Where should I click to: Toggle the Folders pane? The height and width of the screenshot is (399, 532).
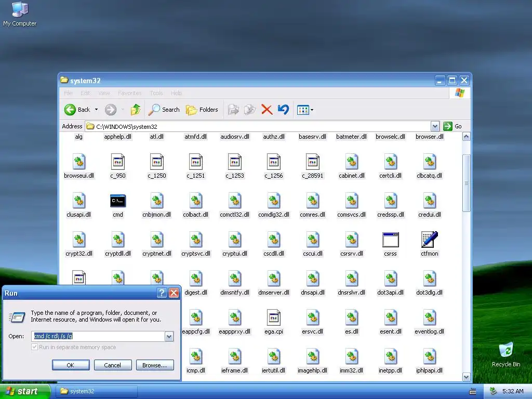202,110
